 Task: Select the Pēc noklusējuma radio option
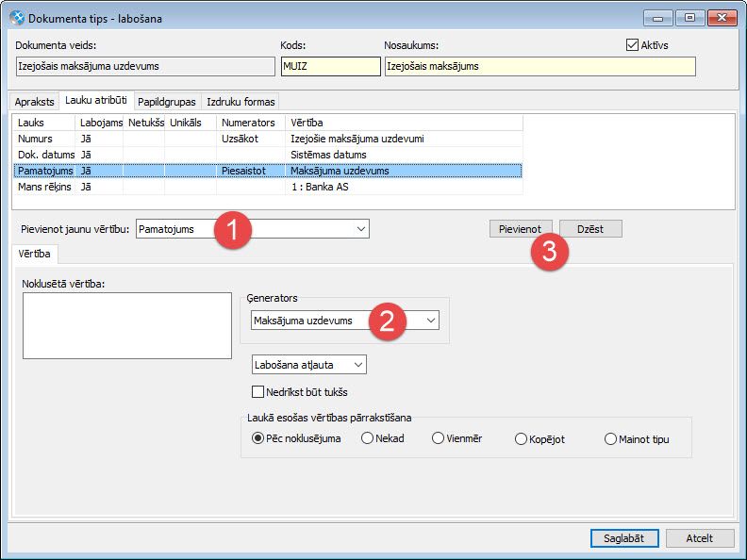coord(258,438)
